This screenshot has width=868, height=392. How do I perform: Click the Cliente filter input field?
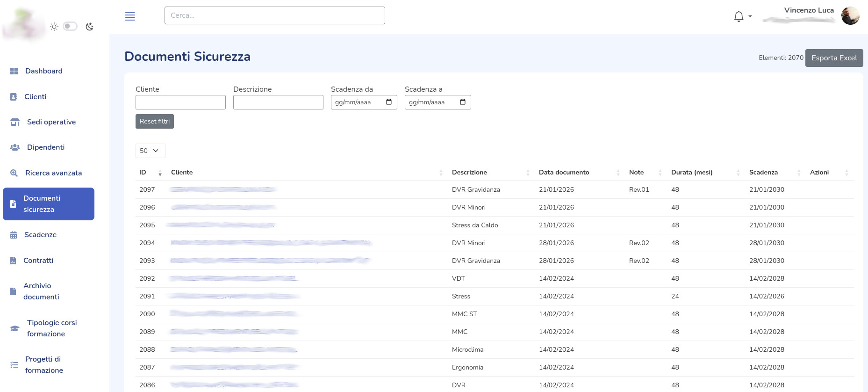180,102
